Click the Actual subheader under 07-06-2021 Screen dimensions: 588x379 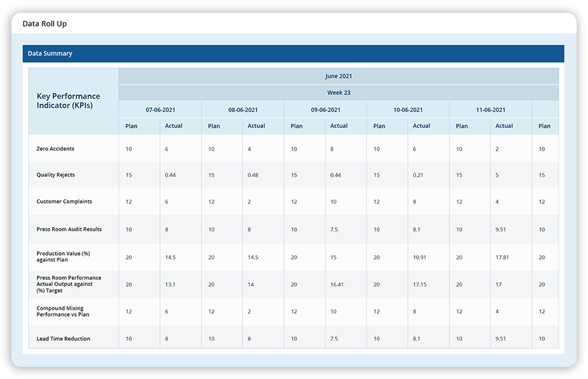pyautogui.click(x=173, y=126)
